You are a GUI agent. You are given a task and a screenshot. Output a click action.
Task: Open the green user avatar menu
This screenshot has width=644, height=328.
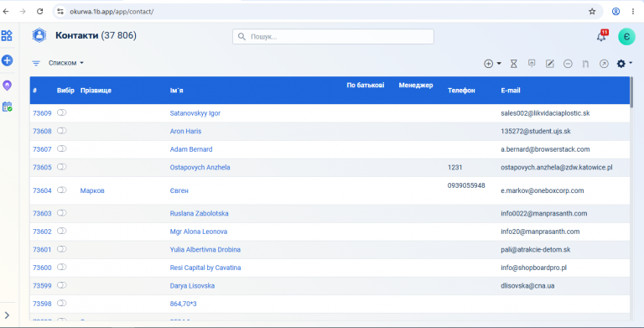[626, 37]
